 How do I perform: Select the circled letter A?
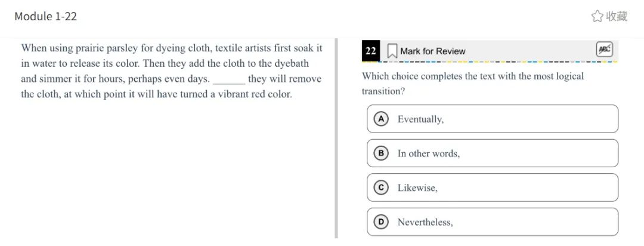[x=380, y=119]
